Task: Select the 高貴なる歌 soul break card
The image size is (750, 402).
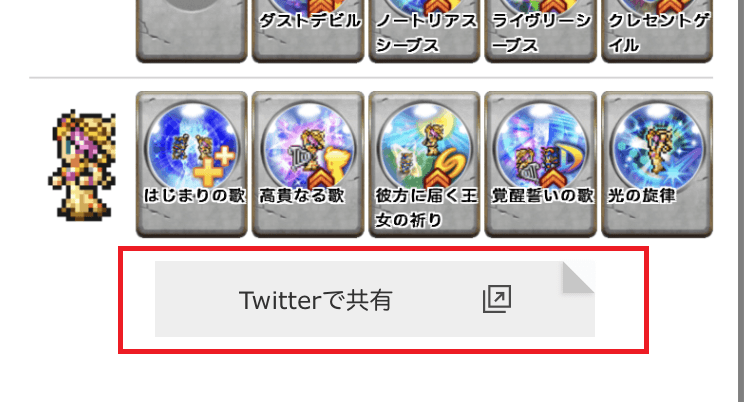Action: [308, 164]
